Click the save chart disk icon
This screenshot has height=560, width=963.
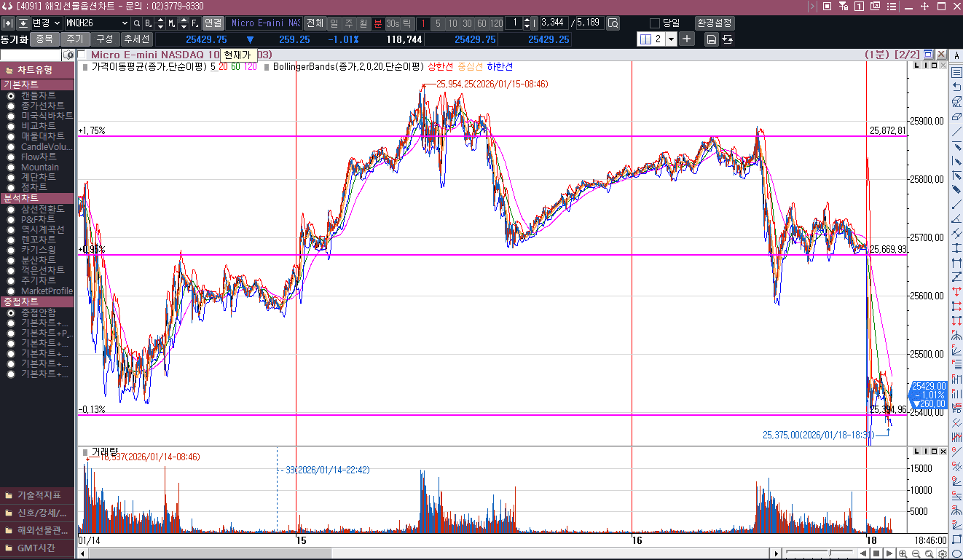pos(711,39)
